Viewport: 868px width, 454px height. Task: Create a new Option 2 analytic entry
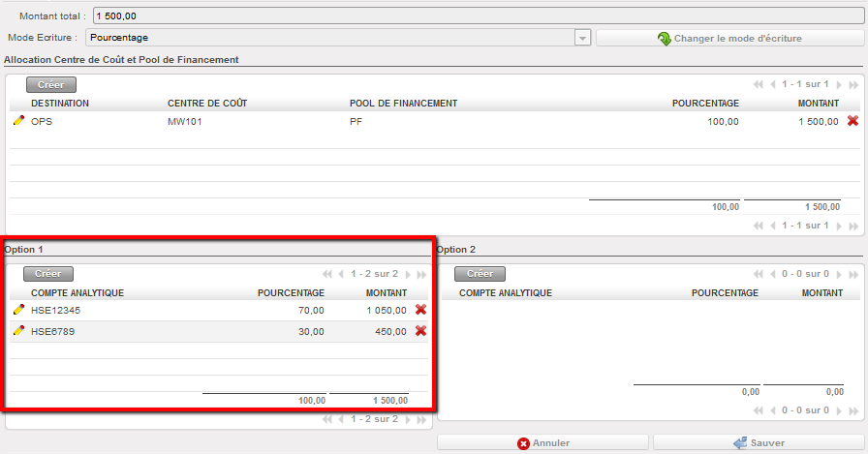[480, 274]
